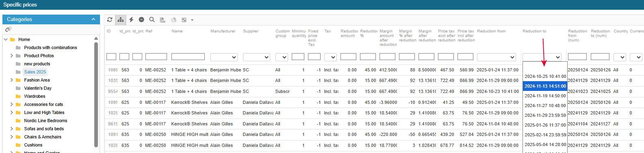Choose the 2025-01-26 11:37:00 option

tap(545, 125)
